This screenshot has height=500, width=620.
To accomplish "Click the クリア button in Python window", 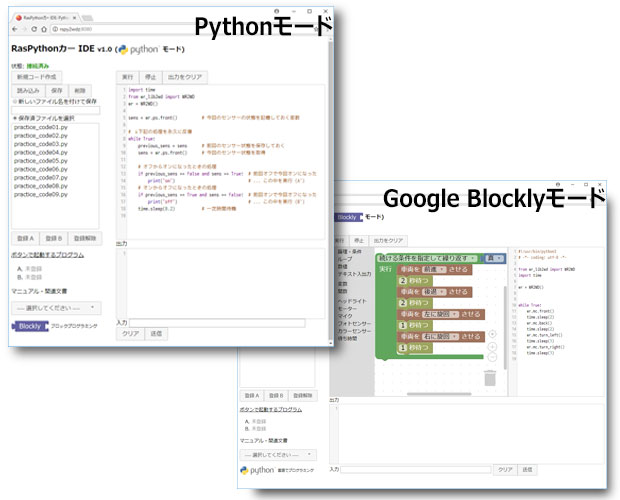I will click(130, 334).
